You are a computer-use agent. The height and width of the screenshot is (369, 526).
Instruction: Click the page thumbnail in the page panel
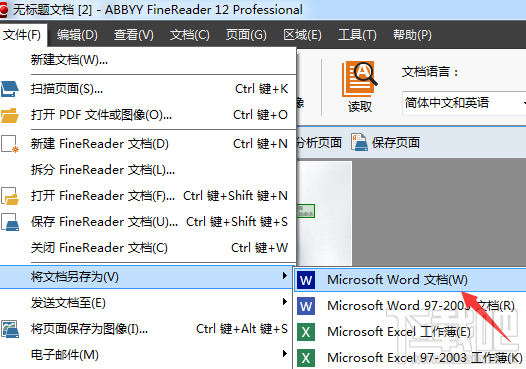(324, 213)
